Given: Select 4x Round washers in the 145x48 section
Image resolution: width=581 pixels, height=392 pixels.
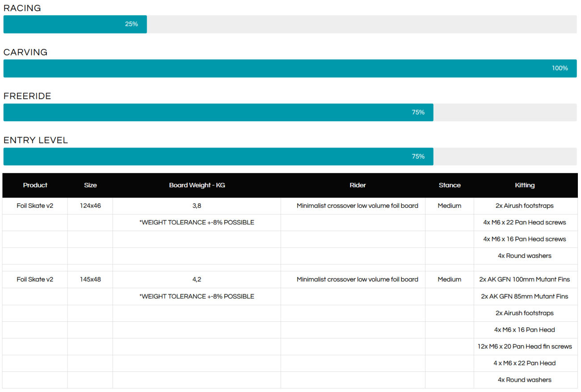Looking at the screenshot, I should [525, 380].
